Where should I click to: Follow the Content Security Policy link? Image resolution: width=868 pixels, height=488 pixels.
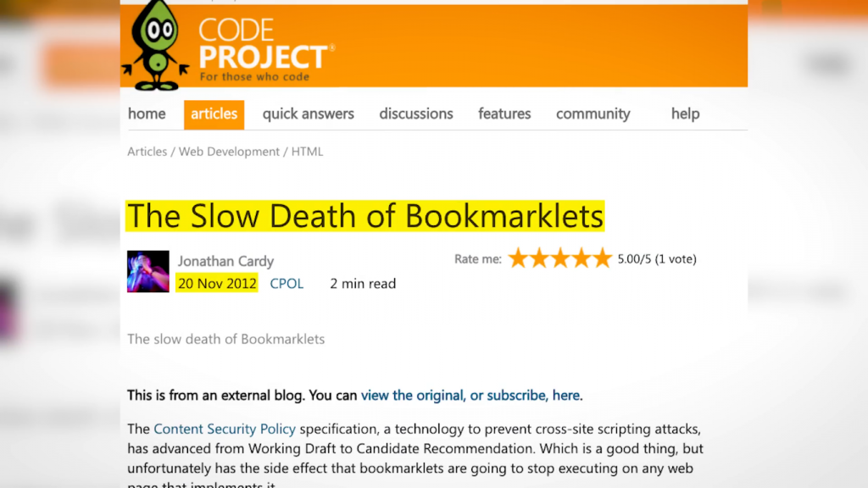tap(225, 430)
